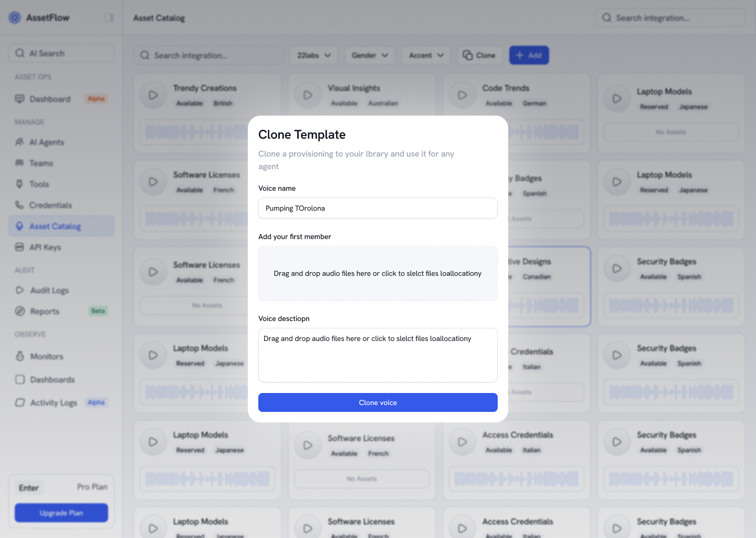Click the Asset Catalog microphone icon
Viewport: 756px width, 538px height.
pos(19,226)
